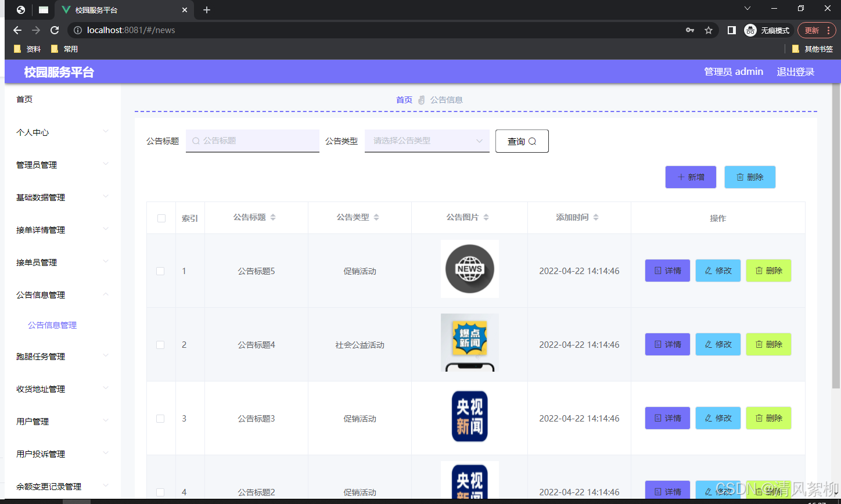Viewport: 841px width, 504px height.
Task: Open the 公告类型 select dropdown
Action: tap(427, 141)
